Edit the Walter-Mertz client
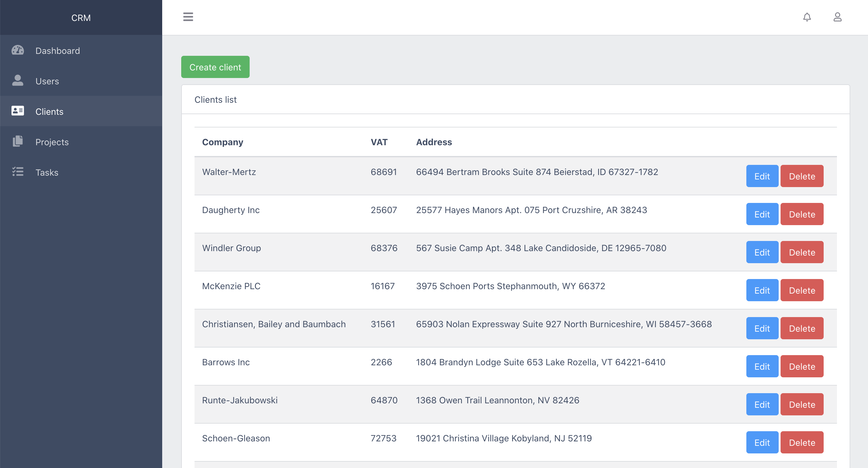 762,176
